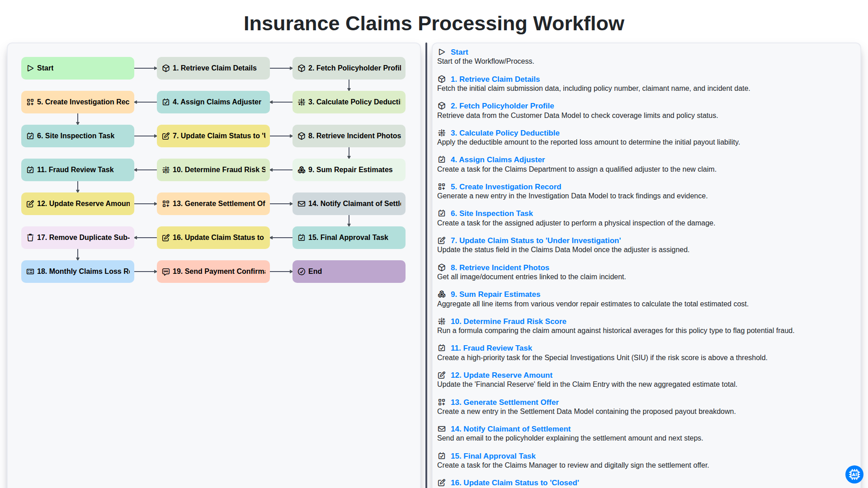Click the report icon on Monthly Claims Loss node

[30, 272]
